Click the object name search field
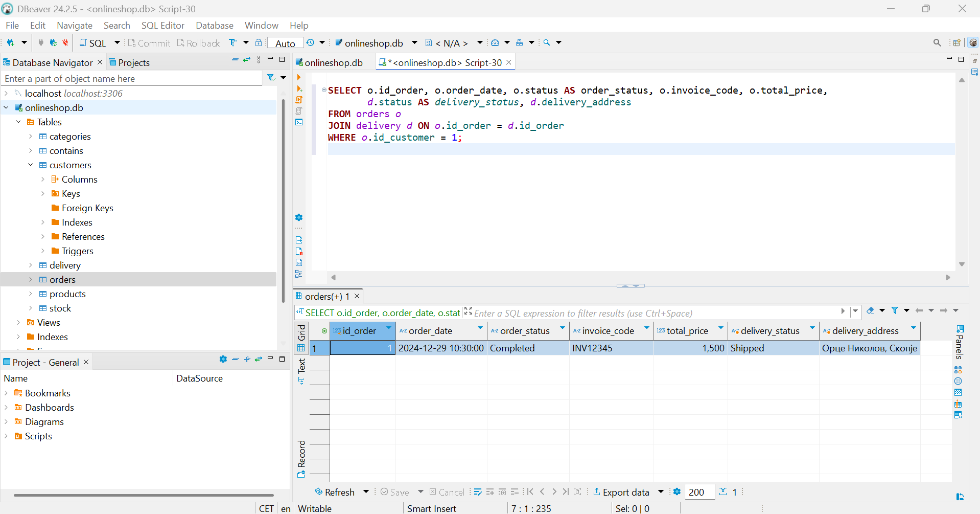Viewport: 980px width, 514px height. [x=132, y=78]
